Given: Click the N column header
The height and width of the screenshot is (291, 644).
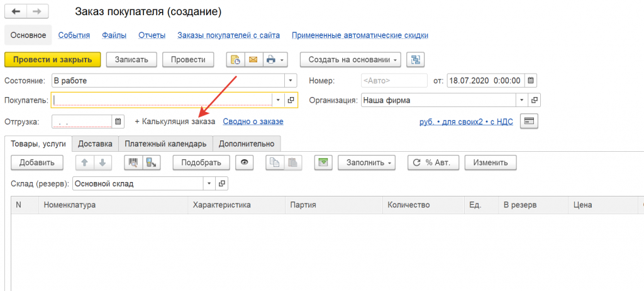Looking at the screenshot, I should (25, 205).
